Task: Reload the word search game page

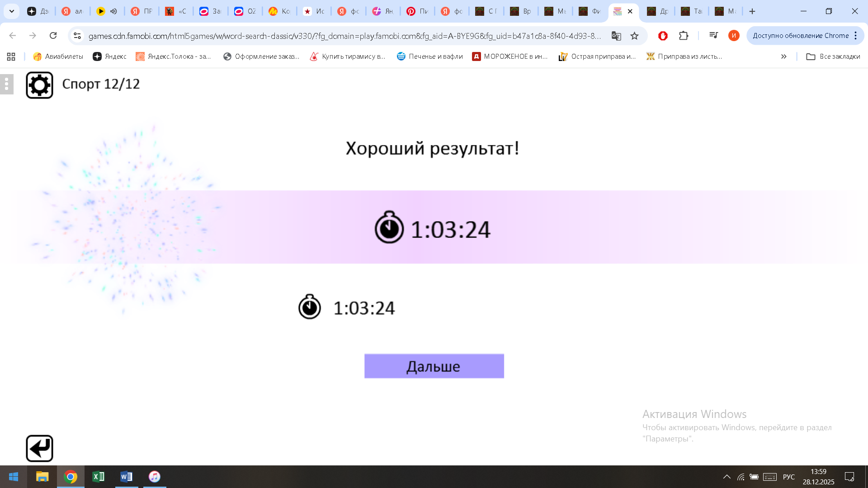Action: 54,35
